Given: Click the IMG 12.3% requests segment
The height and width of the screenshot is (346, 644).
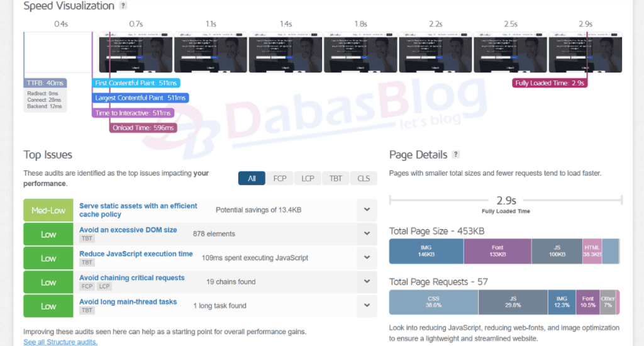Looking at the screenshot, I should [x=562, y=302].
